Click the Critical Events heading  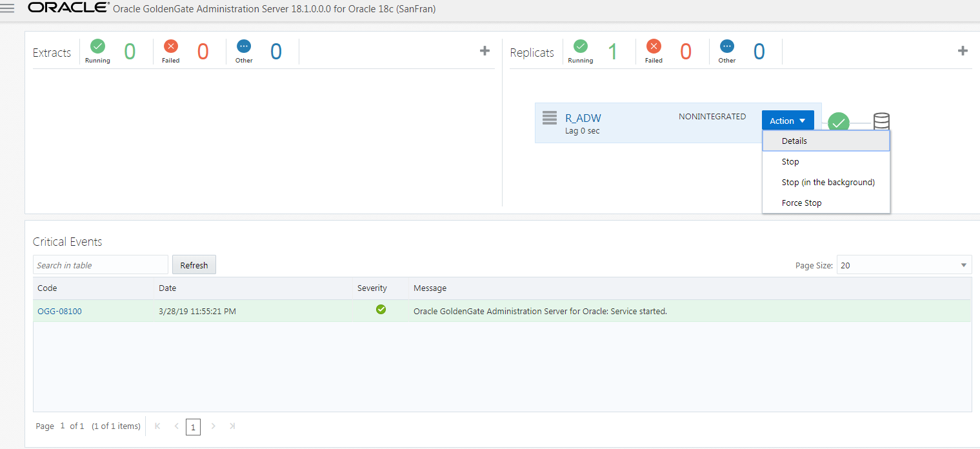[67, 242]
